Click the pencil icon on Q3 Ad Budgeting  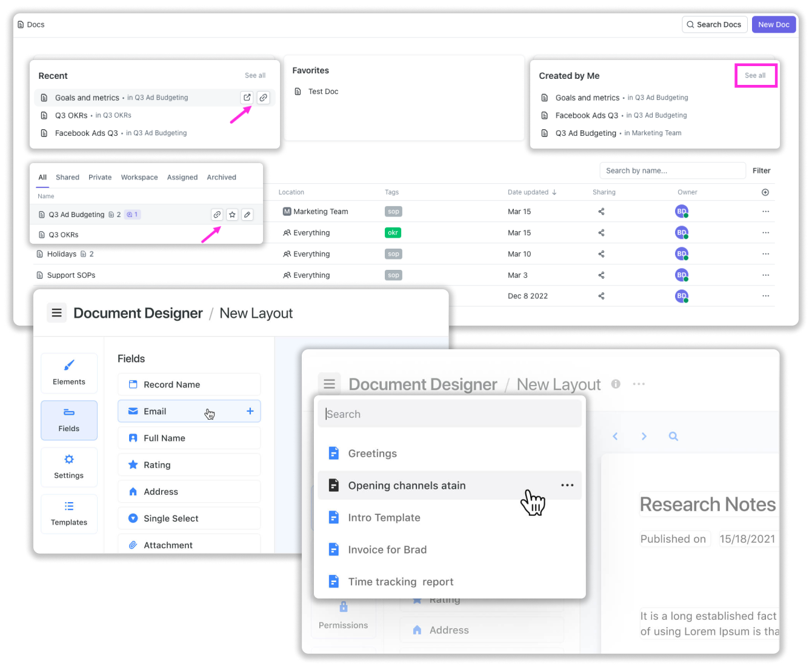[x=247, y=214]
